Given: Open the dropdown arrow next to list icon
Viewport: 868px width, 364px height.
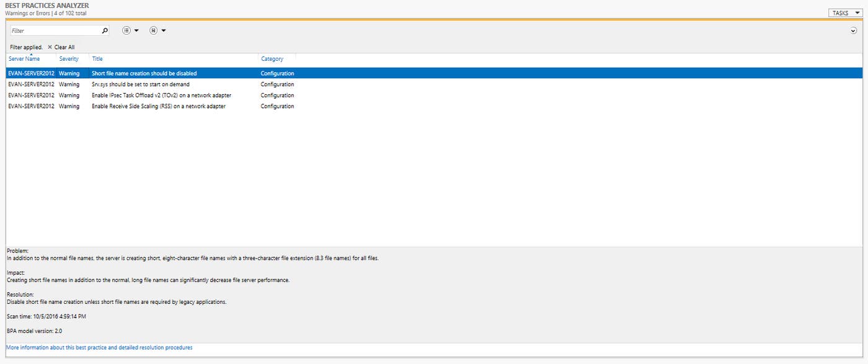Looking at the screenshot, I should (x=136, y=30).
